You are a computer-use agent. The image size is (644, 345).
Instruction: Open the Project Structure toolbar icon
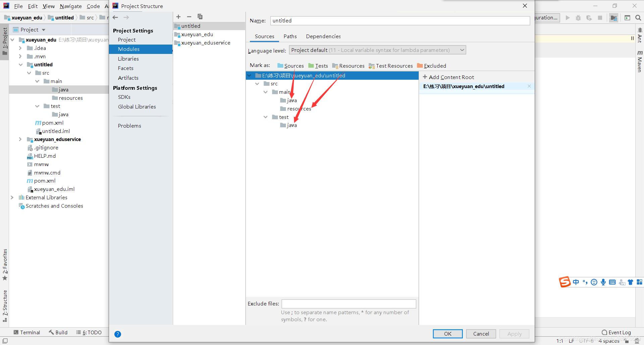[614, 18]
